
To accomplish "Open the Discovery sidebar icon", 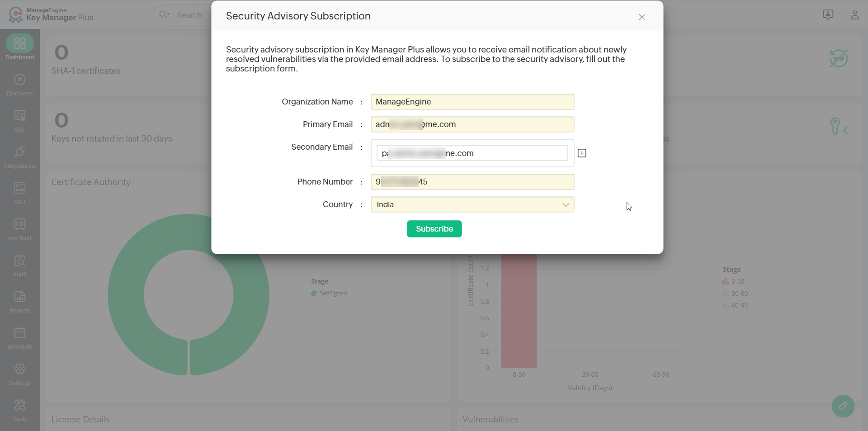I will 19,84.
